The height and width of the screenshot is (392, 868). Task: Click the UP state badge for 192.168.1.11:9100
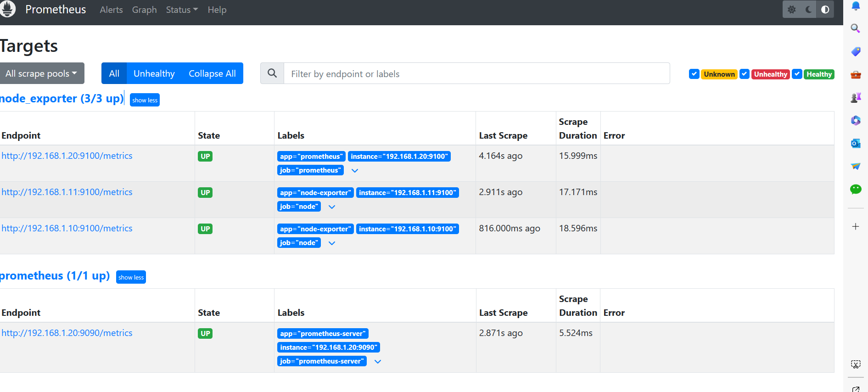(205, 193)
